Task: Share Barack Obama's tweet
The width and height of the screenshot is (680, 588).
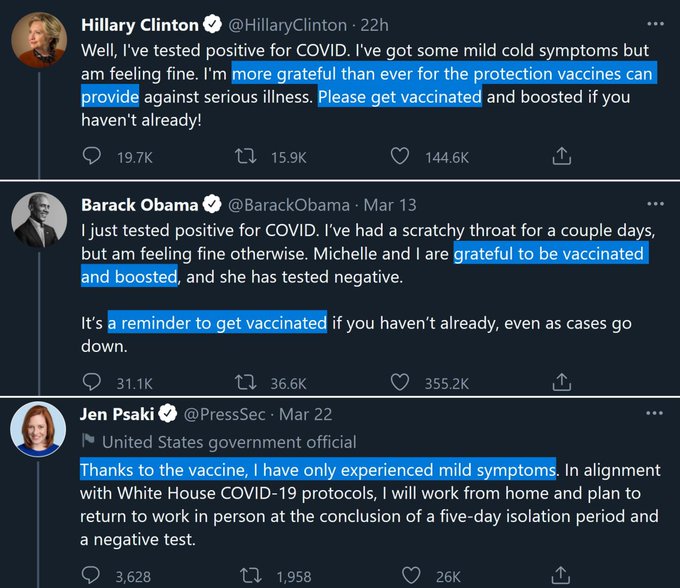Action: tap(562, 382)
